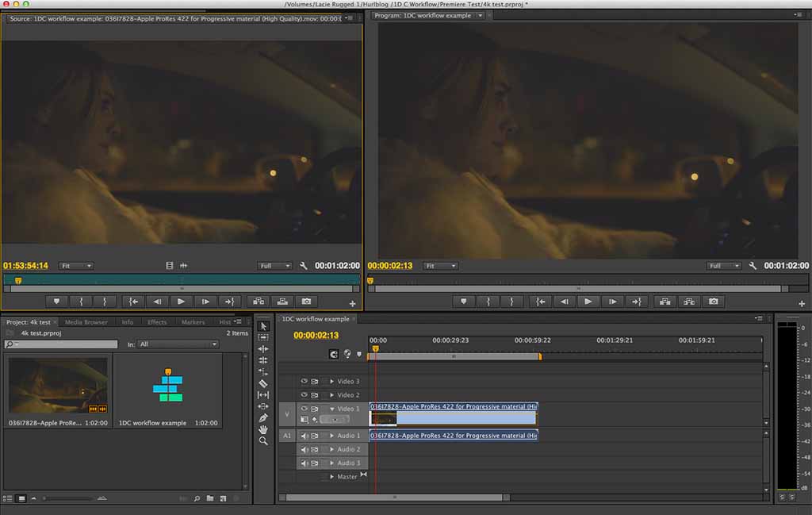Switch to the Media Browser tab
812x515 pixels.
tap(86, 322)
